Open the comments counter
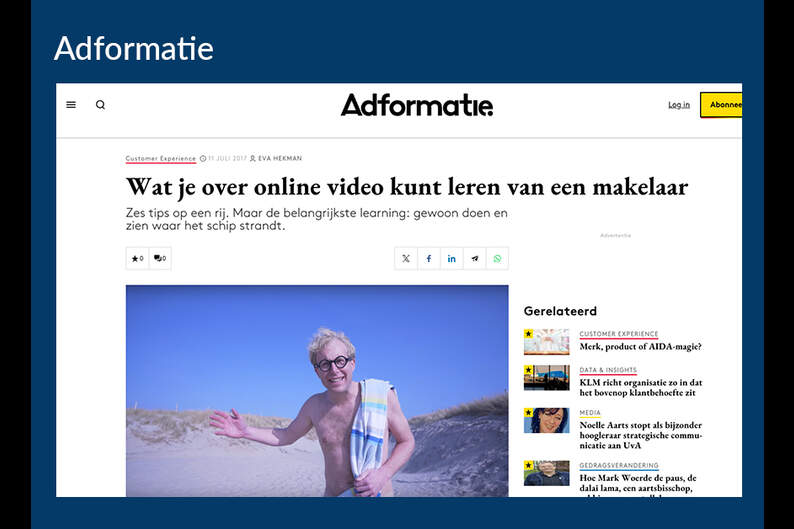794x529 pixels. point(160,259)
